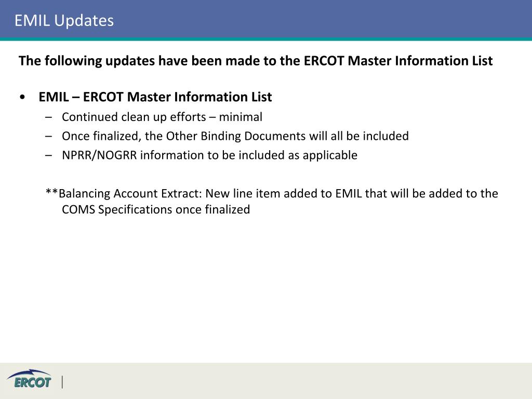Click the dash before 'Once finalized'
Viewport: 532px width, 399px height.
click(x=49, y=137)
